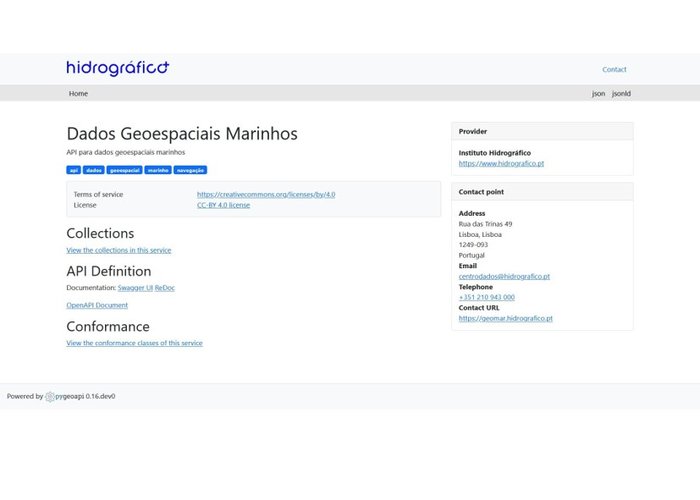Viewport: 700px width, 500px height.
Task: Click the 'Powered by' footer text
Action: 25,396
